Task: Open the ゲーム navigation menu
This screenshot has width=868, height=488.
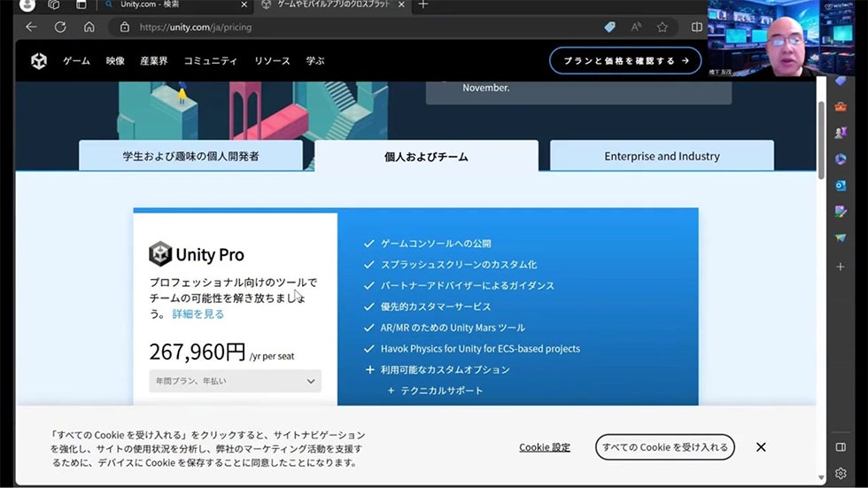Action: 76,61
